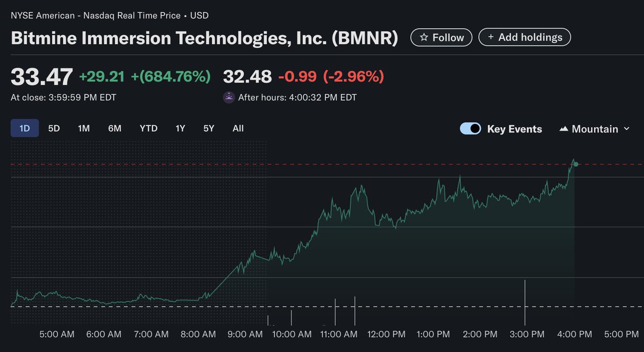The width and height of the screenshot is (644, 352).
Task: Click the +(684.76%) percent change
Action: coord(171,77)
